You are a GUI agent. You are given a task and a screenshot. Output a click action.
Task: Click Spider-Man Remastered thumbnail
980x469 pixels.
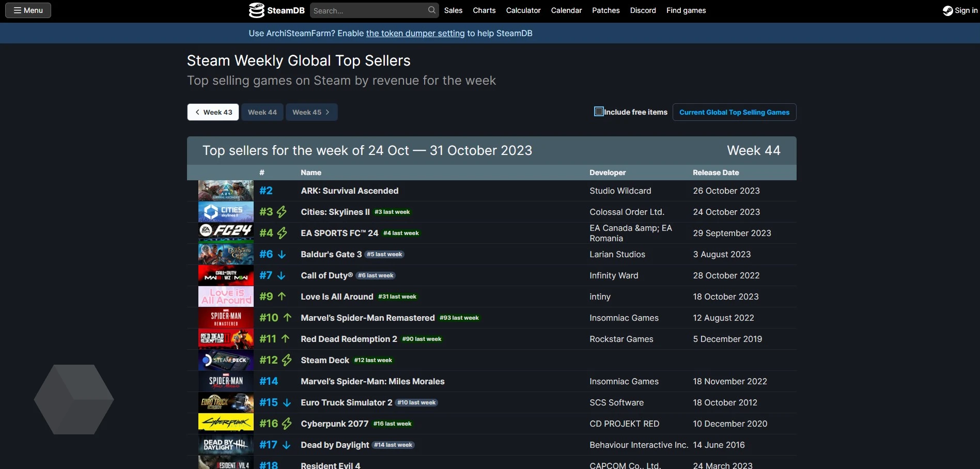[x=226, y=318]
